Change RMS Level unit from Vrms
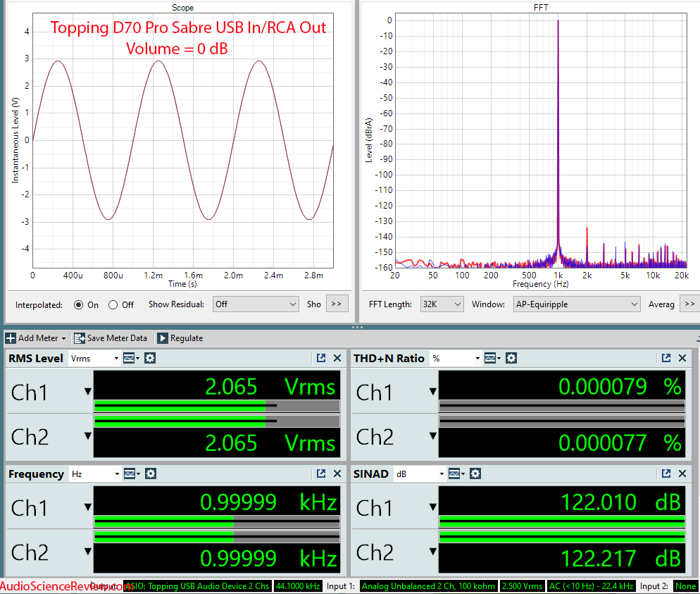Image resolution: width=700 pixels, height=594 pixels. 94,358
